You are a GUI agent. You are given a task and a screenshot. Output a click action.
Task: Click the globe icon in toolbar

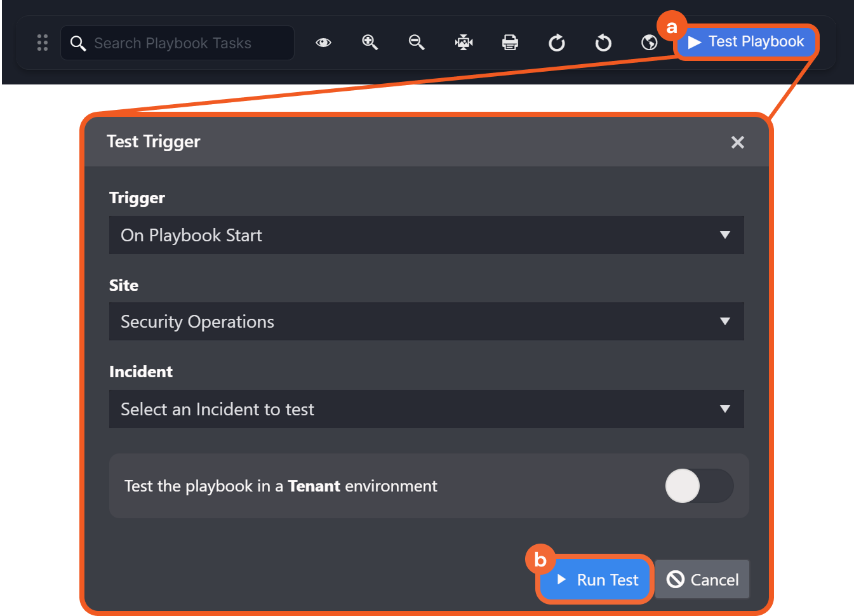[649, 43]
